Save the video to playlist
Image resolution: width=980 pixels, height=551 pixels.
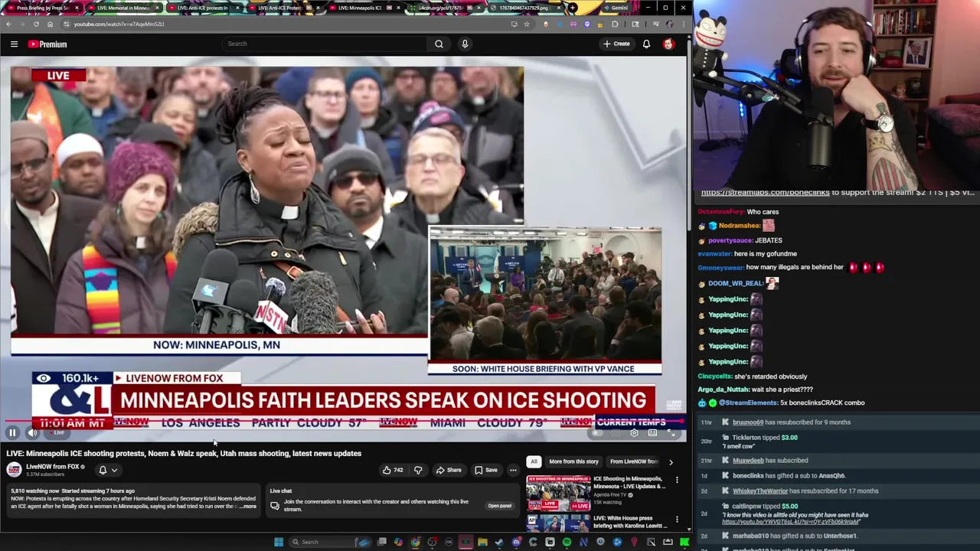(x=486, y=470)
